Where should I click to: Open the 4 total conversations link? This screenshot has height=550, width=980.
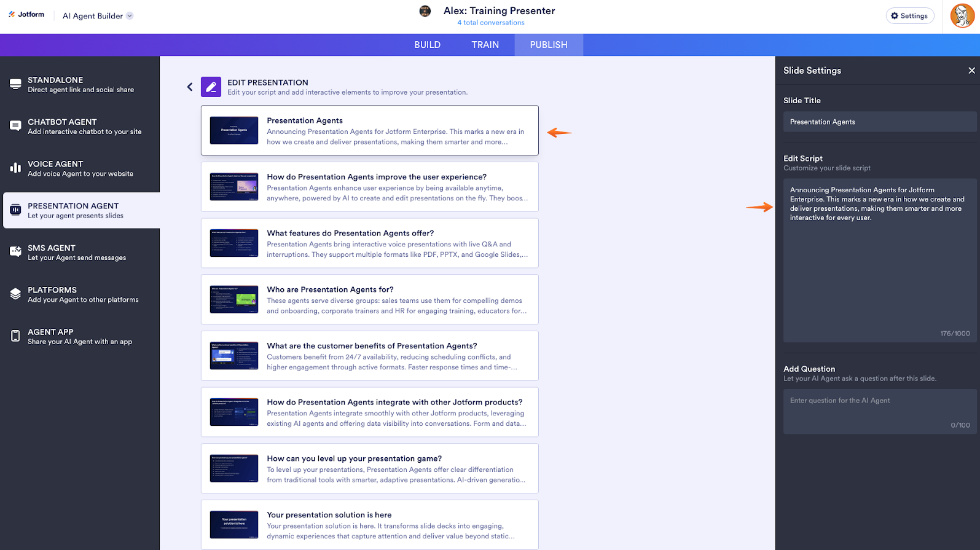491,23
